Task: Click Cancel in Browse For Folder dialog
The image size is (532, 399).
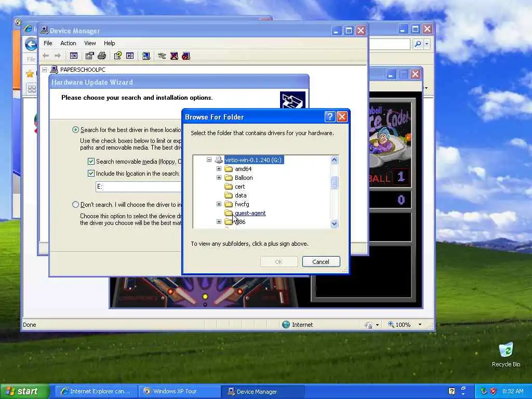Action: pos(321,262)
